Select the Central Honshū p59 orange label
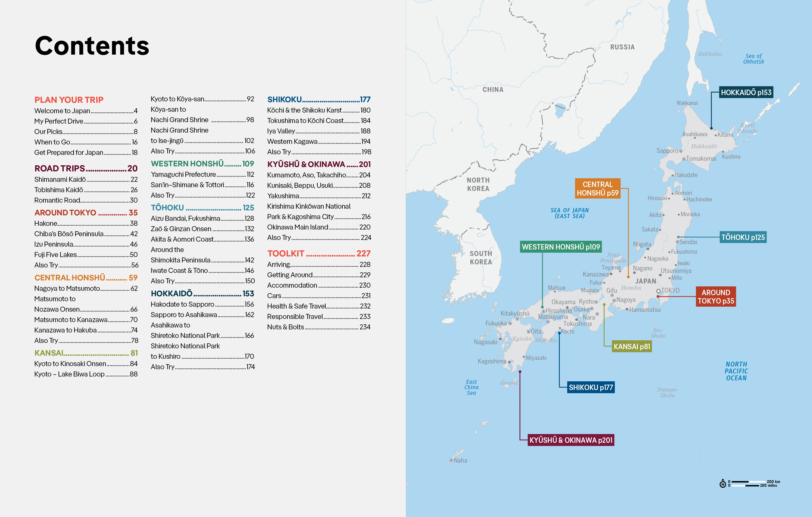The image size is (812, 517). tap(597, 189)
